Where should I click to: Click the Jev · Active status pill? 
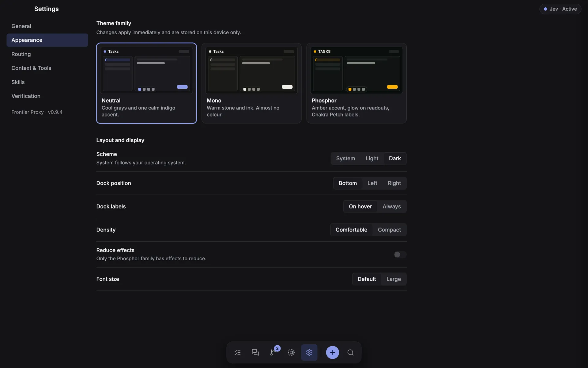click(560, 9)
